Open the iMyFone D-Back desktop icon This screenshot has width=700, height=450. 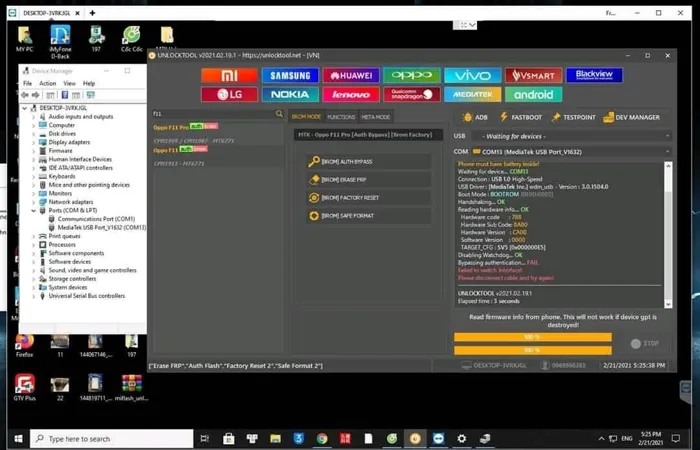coord(60,42)
